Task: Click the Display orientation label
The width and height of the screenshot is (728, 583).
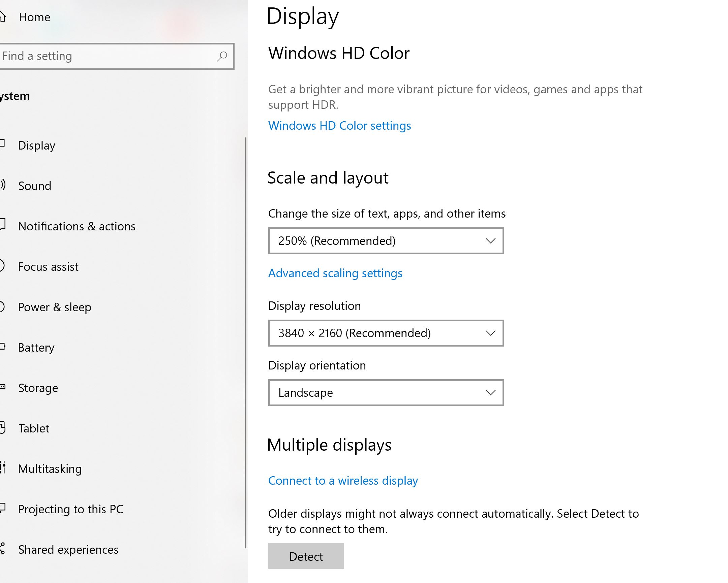Action: (317, 366)
